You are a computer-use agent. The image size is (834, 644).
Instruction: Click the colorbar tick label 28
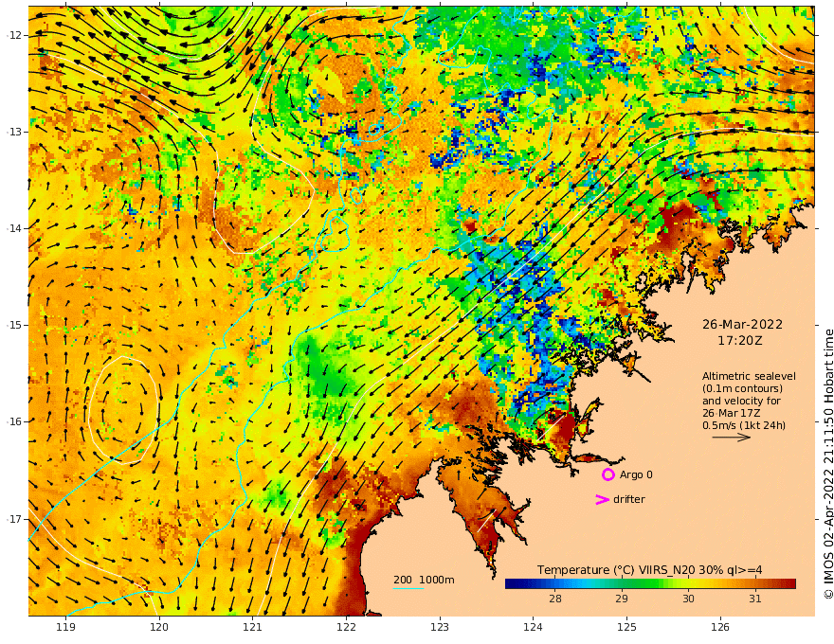pyautogui.click(x=554, y=599)
